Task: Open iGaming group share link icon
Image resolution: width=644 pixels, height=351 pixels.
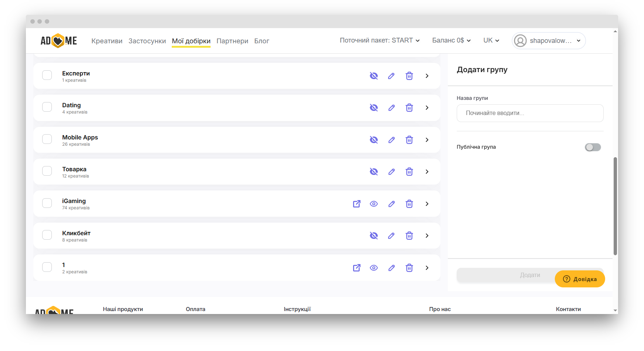Action: point(356,204)
